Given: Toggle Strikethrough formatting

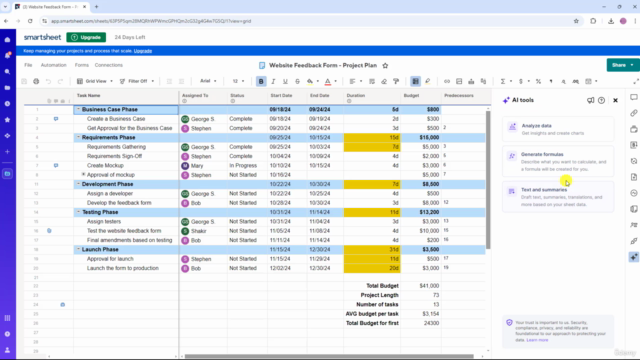Looking at the screenshot, I should pos(297,81).
